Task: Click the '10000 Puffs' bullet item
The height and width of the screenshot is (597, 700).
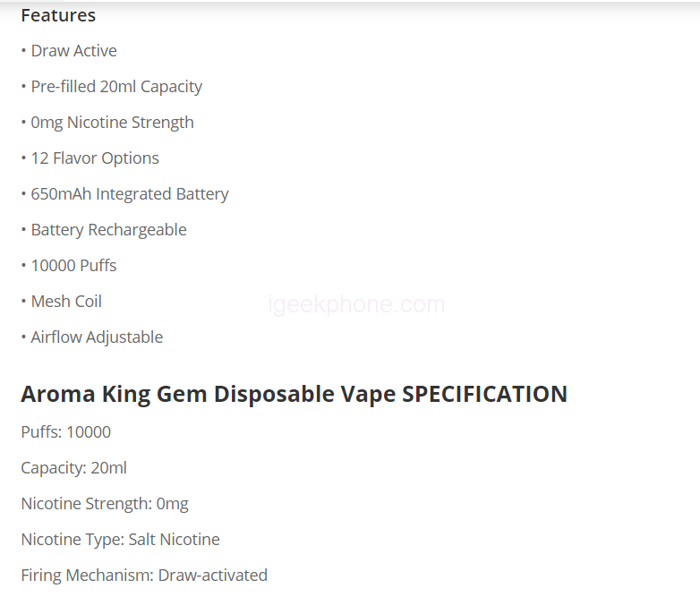Action: coord(73,266)
